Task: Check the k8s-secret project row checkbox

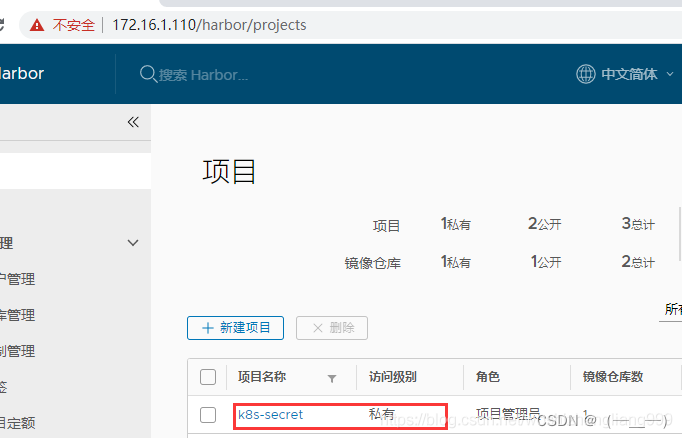Action: (x=208, y=415)
